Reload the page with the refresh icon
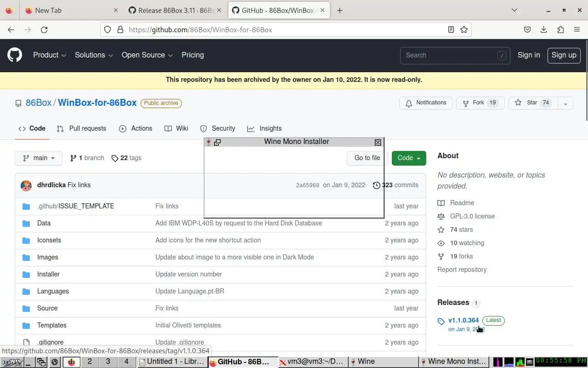The height and width of the screenshot is (368, 588). (x=44, y=29)
